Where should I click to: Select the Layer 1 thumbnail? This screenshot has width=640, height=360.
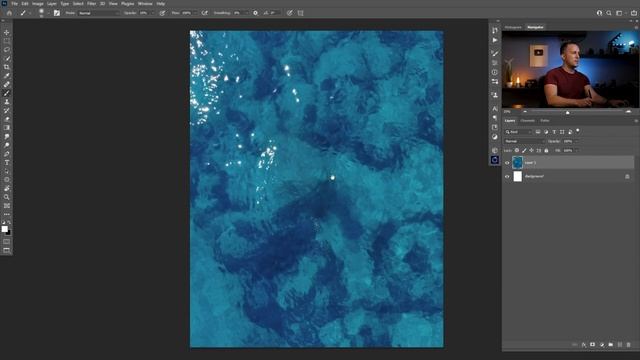[517, 163]
